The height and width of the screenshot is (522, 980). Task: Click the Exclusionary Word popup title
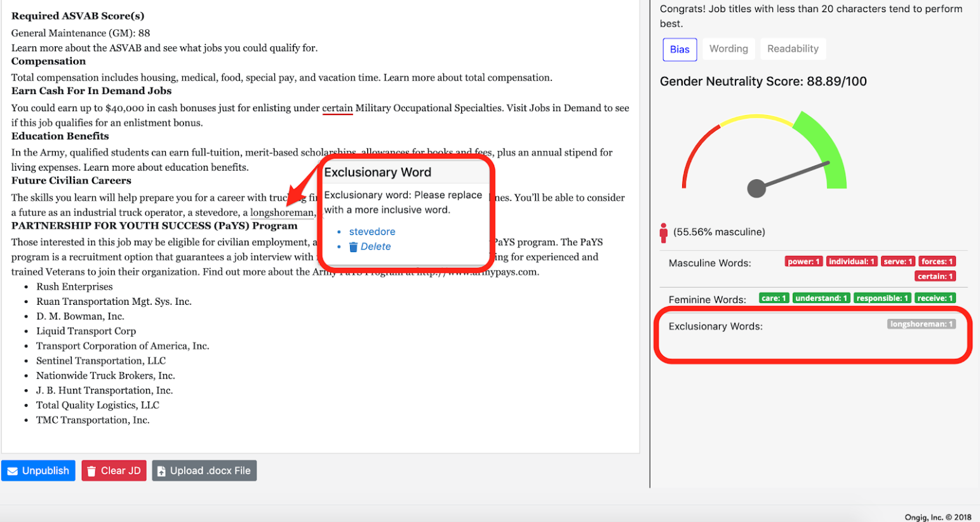tap(377, 172)
